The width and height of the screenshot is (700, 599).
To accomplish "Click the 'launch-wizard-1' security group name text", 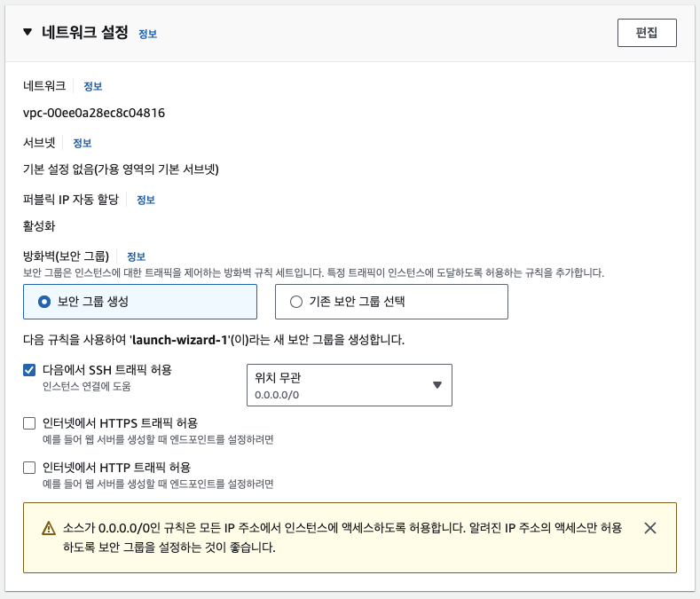I will 180,340.
